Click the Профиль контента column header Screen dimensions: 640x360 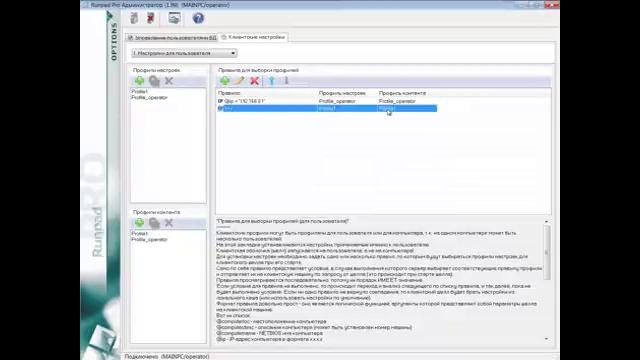[402, 93]
